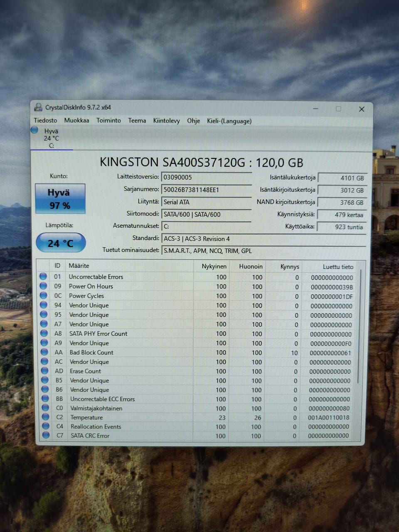Click status orb for C2 Temperature

point(46,417)
